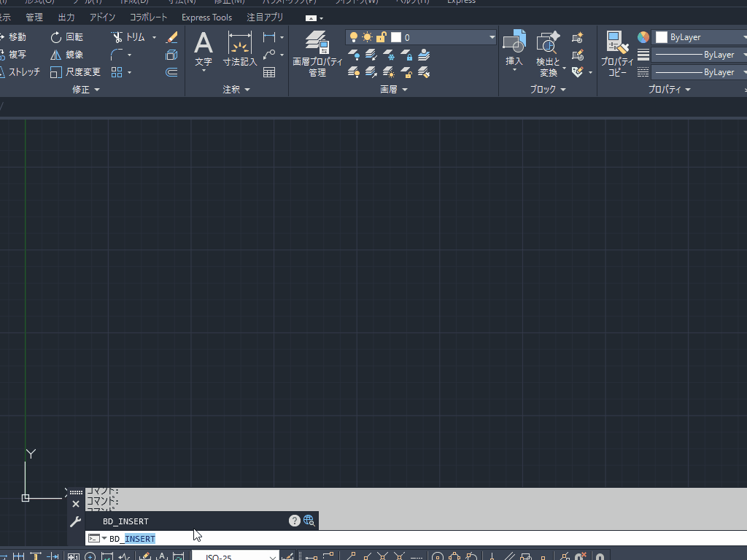The width and height of the screenshot is (747, 560).
Task: Open the Trim (トリム) dropdown arrow
Action: click(x=154, y=37)
